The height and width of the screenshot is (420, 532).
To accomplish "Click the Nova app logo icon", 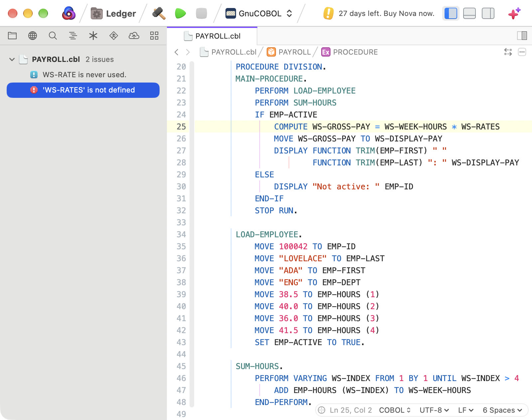I will click(x=69, y=13).
